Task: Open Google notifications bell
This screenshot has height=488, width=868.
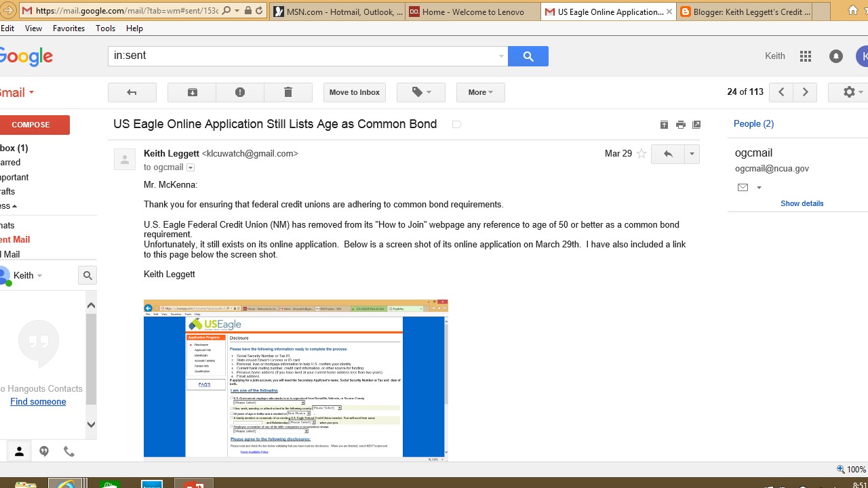Action: tap(836, 56)
